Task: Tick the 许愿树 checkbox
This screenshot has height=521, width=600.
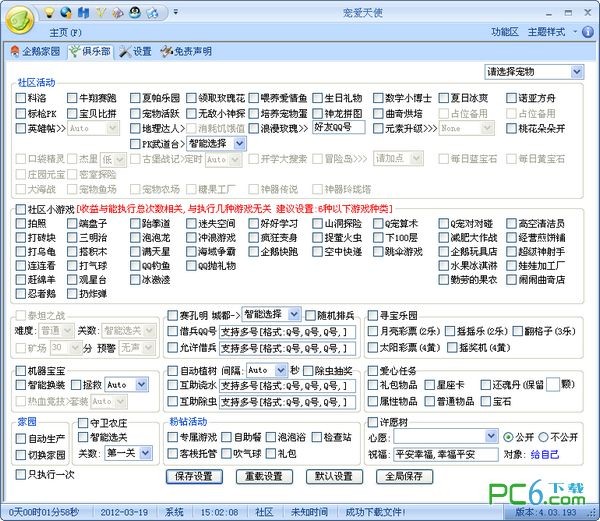Action: (373, 422)
